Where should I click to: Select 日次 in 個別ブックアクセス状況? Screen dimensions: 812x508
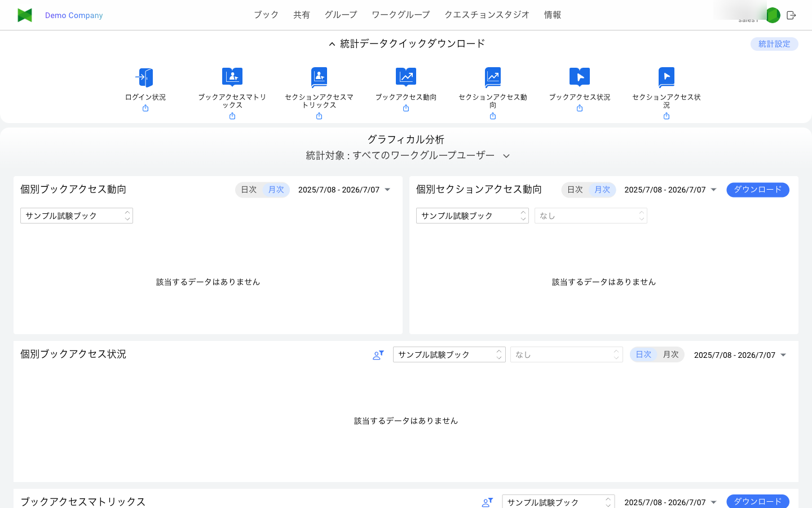tap(643, 354)
